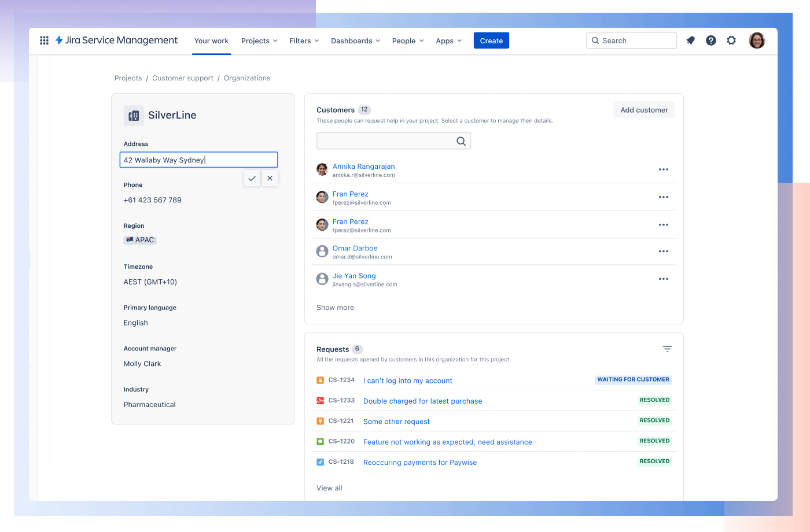Open the filter icon in the Requests panel
Screen dimensions: 810x532
pyautogui.click(x=667, y=349)
